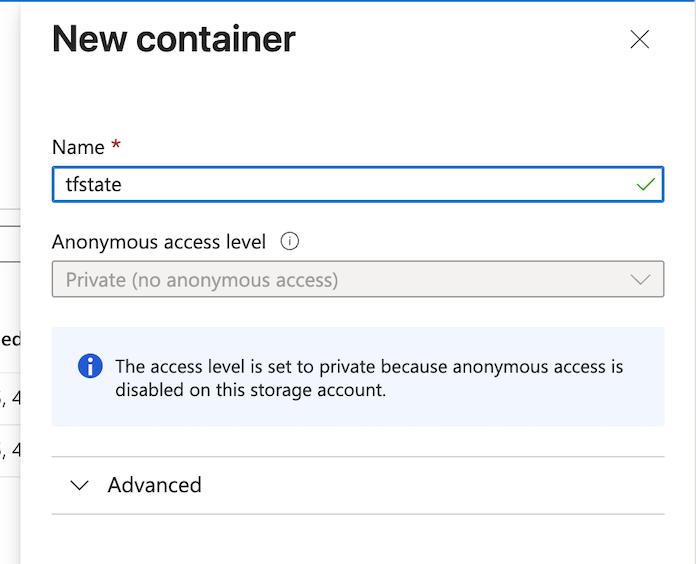Click the "New container" panel heading

[174, 39]
